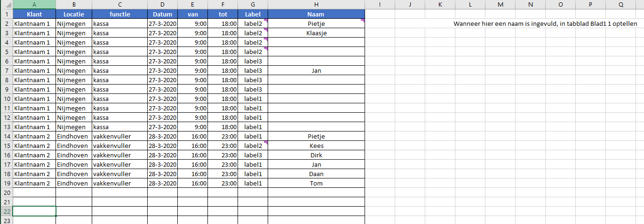Select column header Q

tap(621, 5)
